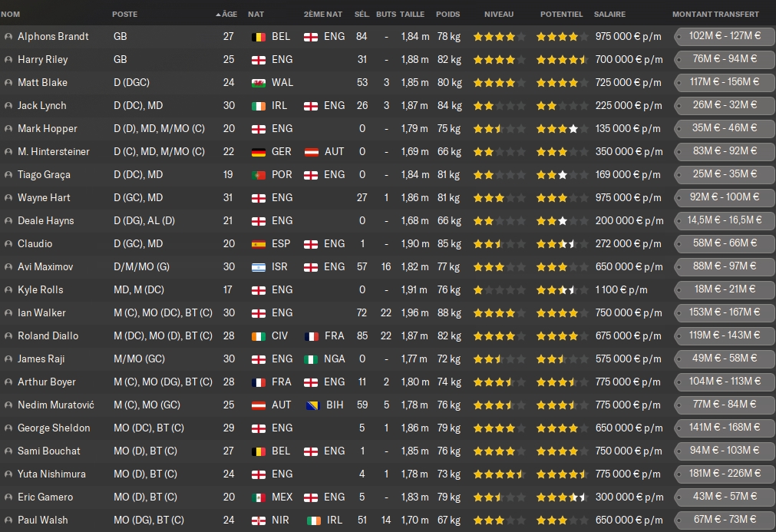776x532 pixels.
Task: Click the player icon beside M. Hintersteiner
Action: tap(8, 151)
